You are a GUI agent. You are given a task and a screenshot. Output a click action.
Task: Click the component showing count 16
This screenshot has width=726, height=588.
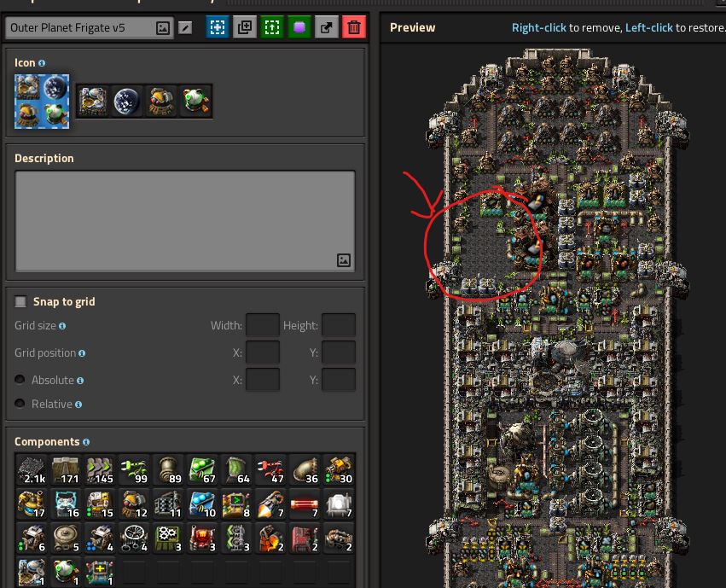click(66, 504)
